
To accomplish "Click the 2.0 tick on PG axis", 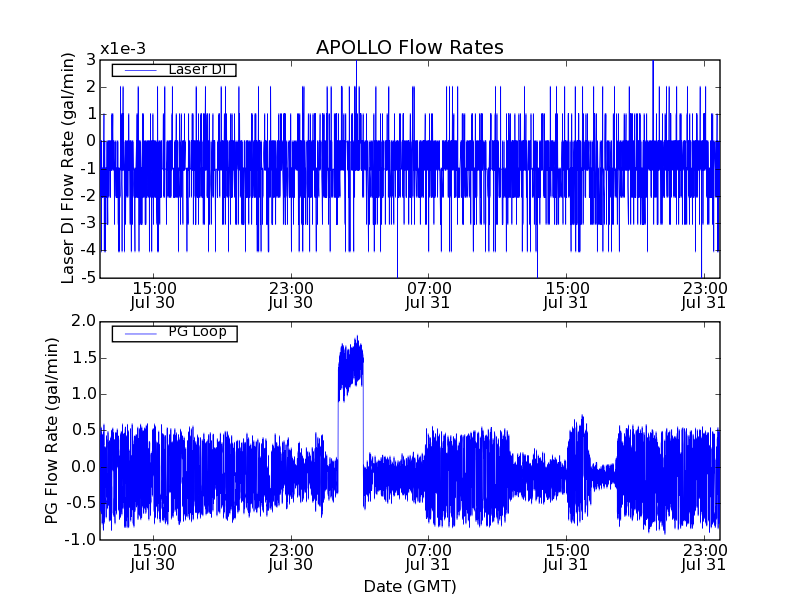I will (84, 321).
